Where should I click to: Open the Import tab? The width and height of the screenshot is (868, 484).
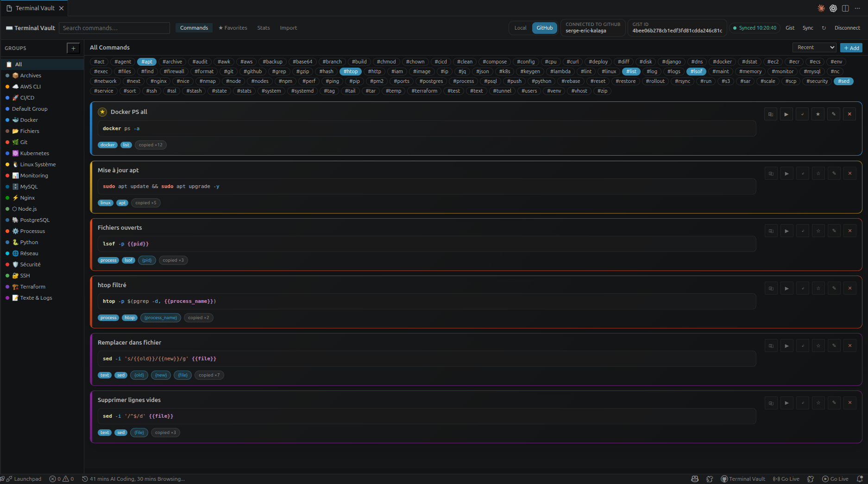289,28
